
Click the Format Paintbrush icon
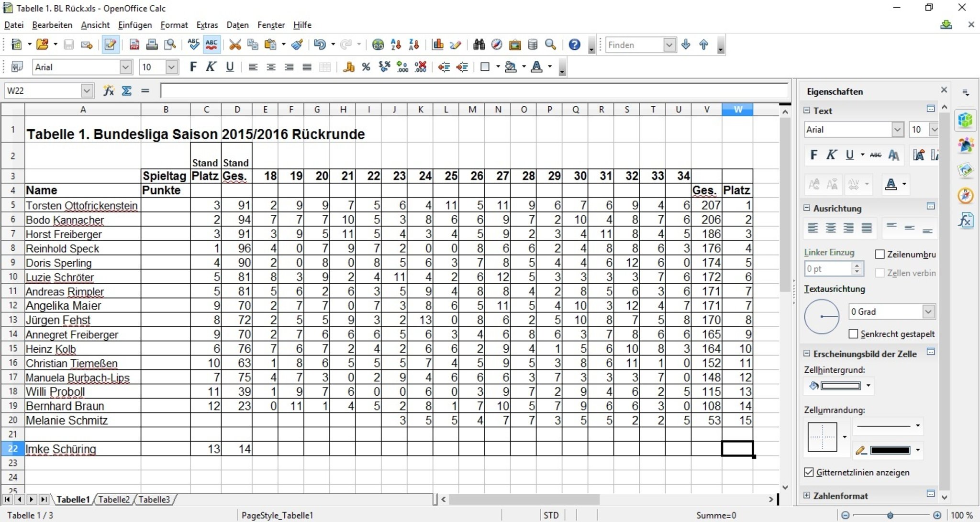click(297, 45)
